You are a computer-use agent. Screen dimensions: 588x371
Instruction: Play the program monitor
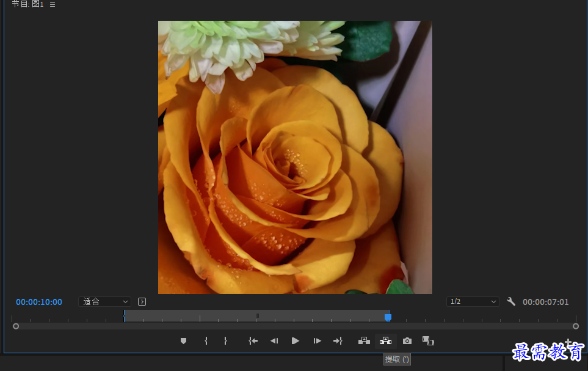point(296,341)
